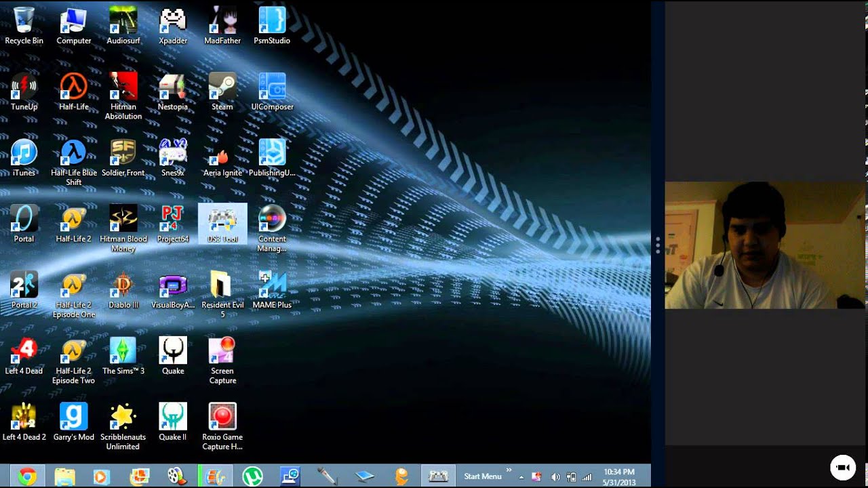Show hidden system tray icons

[x=521, y=477]
